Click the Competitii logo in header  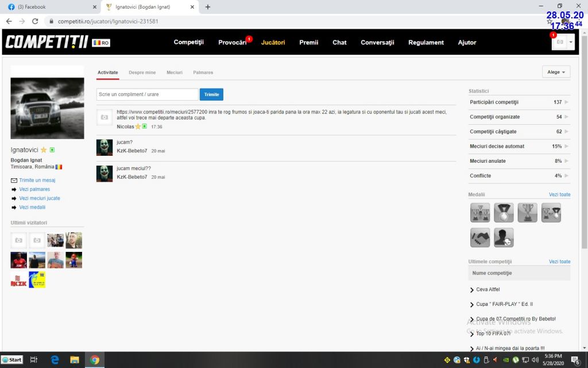click(47, 43)
